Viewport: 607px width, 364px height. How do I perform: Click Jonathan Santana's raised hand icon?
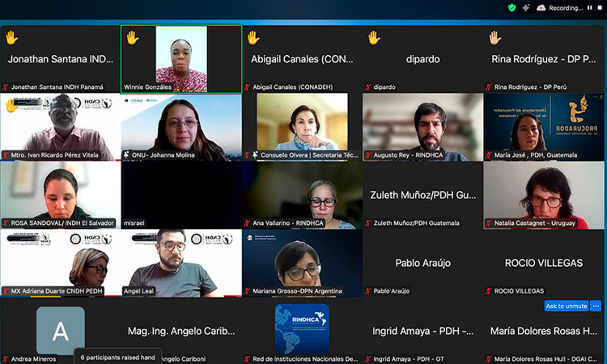click(11, 37)
